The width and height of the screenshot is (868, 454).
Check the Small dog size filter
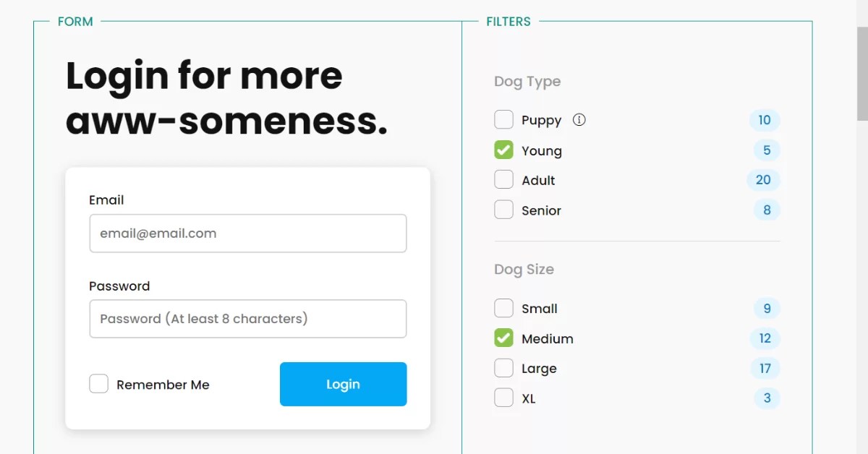pos(503,308)
